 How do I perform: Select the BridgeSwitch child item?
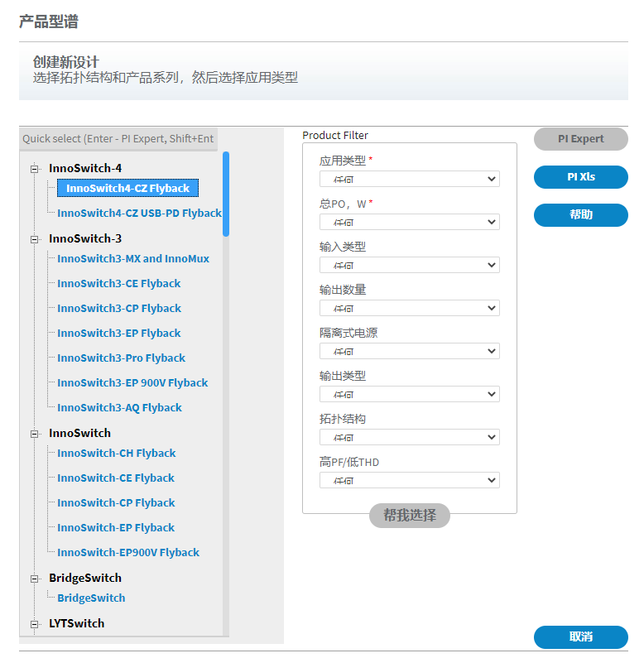(x=91, y=598)
